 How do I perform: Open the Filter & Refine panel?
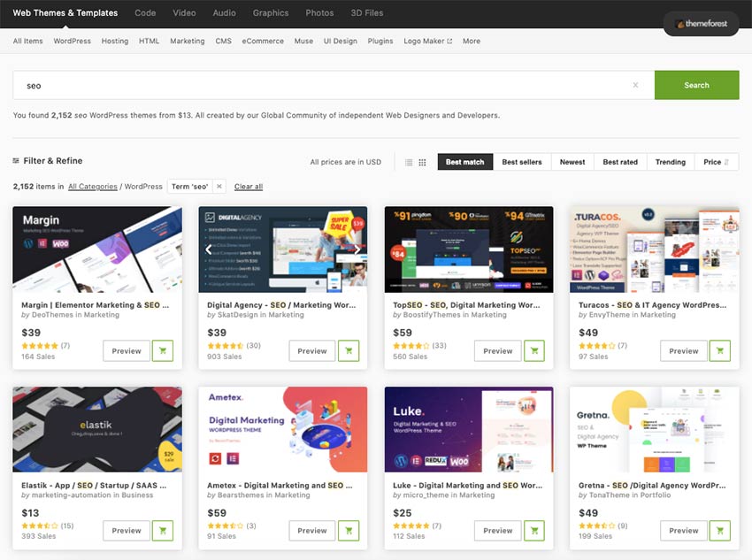(48, 161)
